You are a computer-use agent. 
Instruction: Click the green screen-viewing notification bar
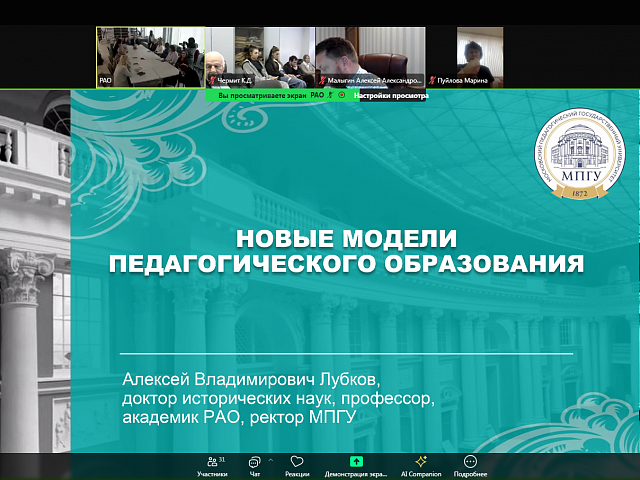coord(262,96)
